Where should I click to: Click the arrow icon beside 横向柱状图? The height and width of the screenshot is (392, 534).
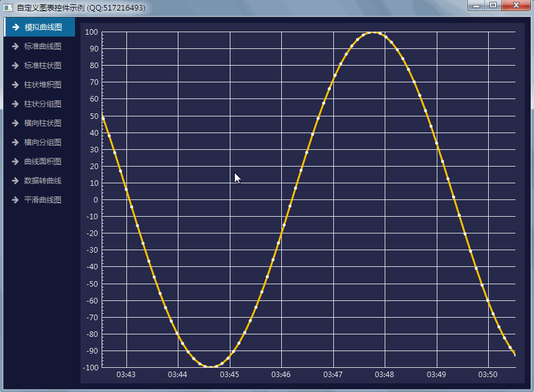15,123
